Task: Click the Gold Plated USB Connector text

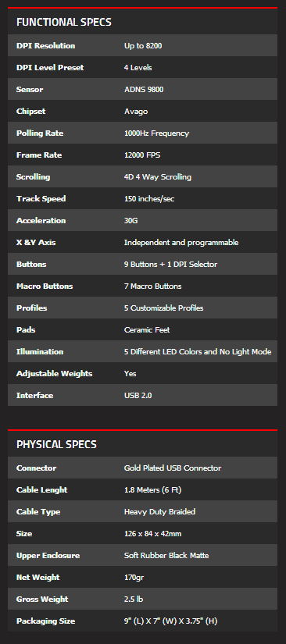Action: pos(173,468)
